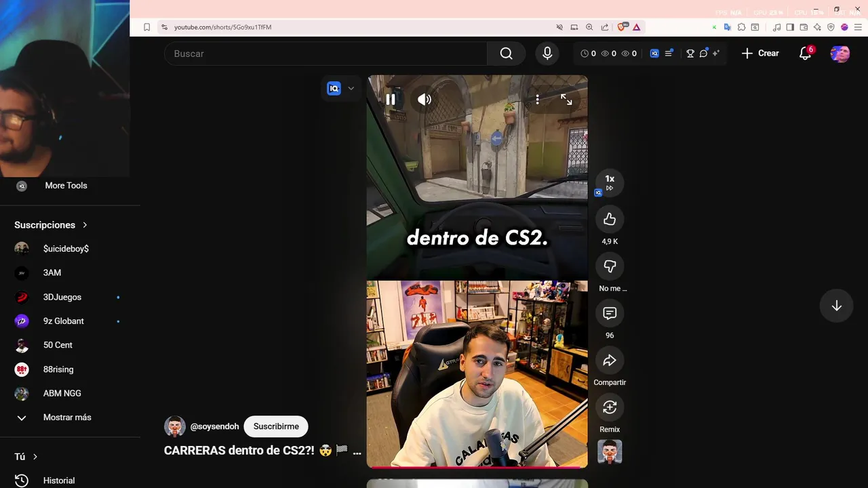Bookmark page via browser bookmark icon

click(x=146, y=27)
